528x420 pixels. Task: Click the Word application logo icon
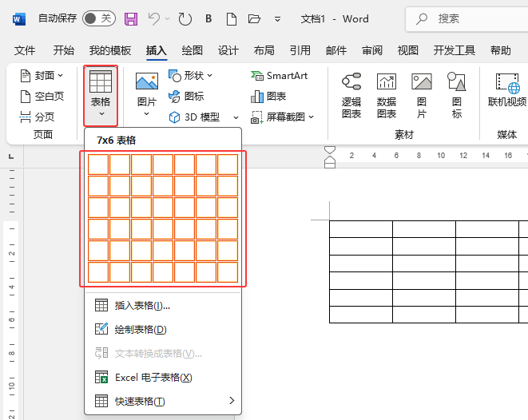(x=19, y=19)
